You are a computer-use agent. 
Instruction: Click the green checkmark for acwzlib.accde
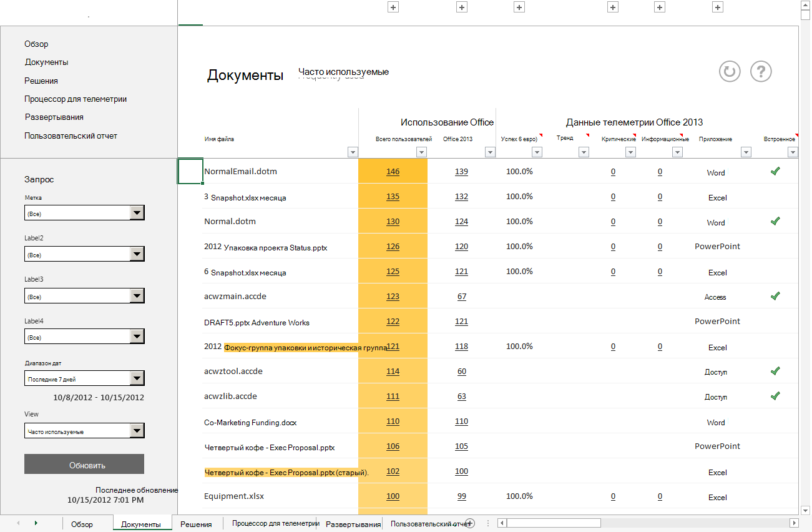(775, 396)
